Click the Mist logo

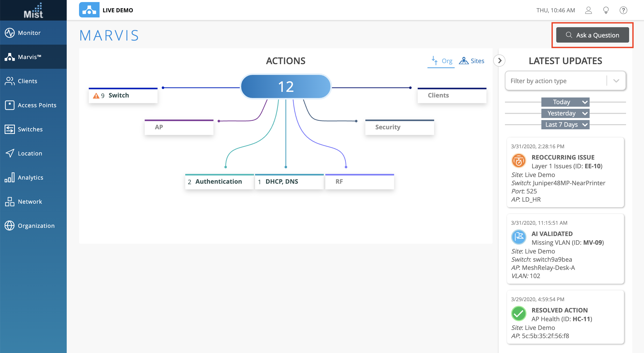(33, 11)
